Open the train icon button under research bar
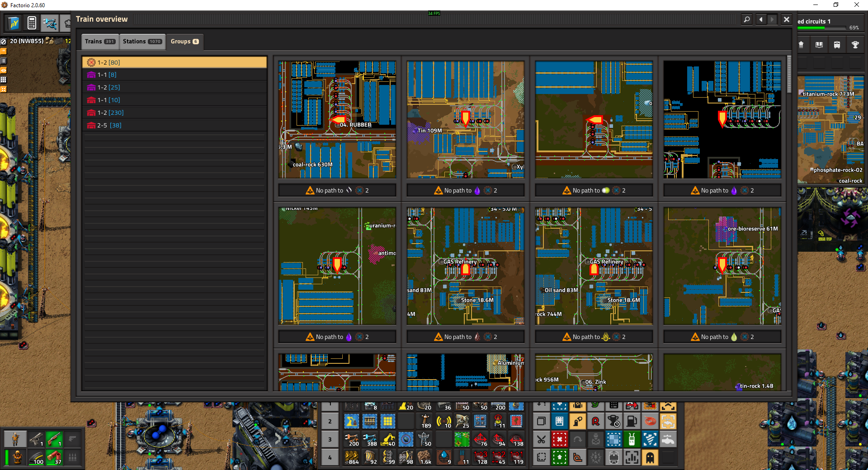This screenshot has width=868, height=470. tap(837, 45)
